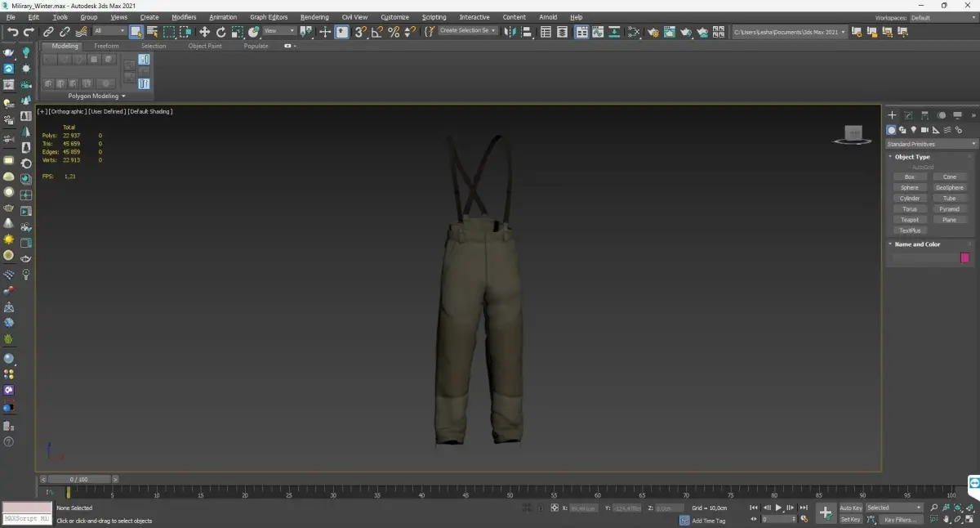Viewport: 980px width, 528px height.
Task: Click the ViewCube in the viewport
Action: coord(853,135)
